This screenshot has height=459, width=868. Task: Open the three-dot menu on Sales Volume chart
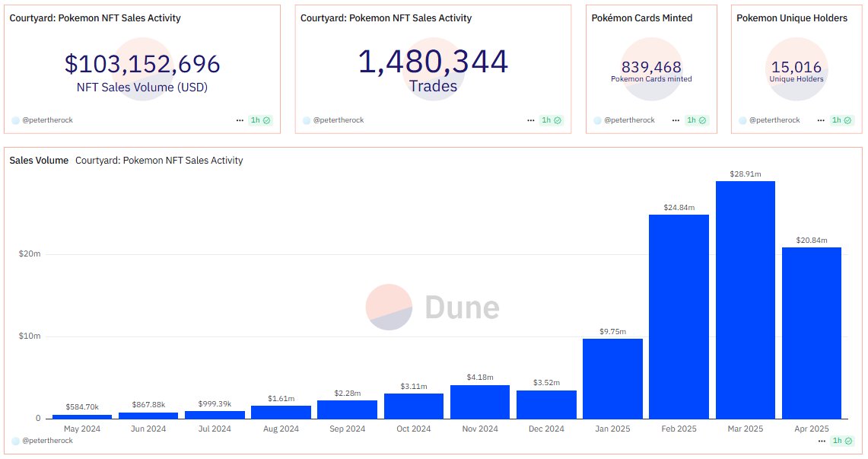822,441
